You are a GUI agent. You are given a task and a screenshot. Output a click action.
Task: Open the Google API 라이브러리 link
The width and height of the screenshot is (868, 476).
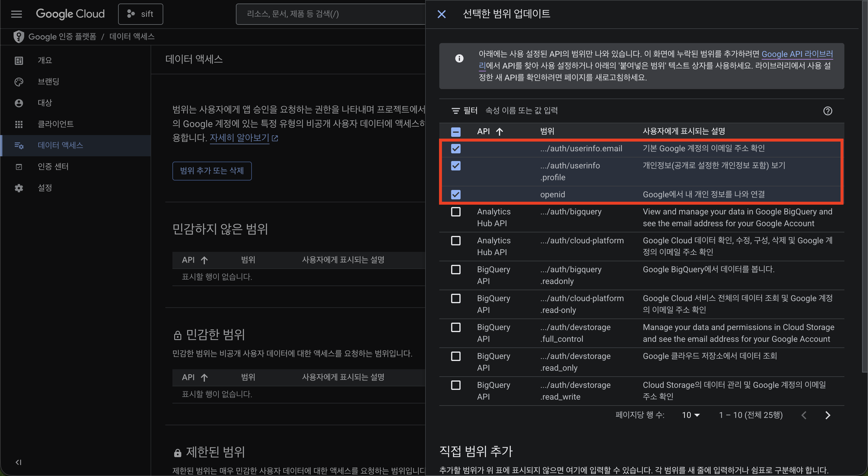[x=797, y=54]
